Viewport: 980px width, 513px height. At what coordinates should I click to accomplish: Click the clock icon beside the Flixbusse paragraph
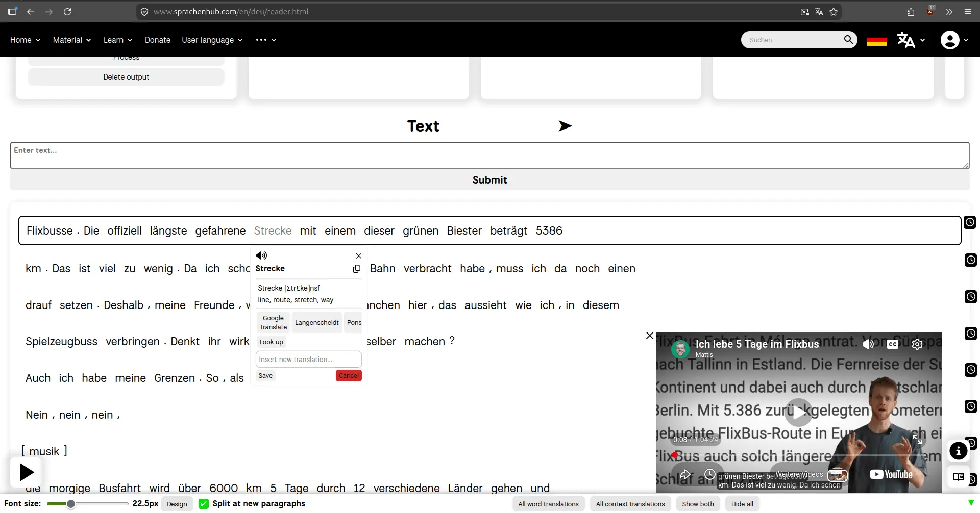[x=970, y=222]
